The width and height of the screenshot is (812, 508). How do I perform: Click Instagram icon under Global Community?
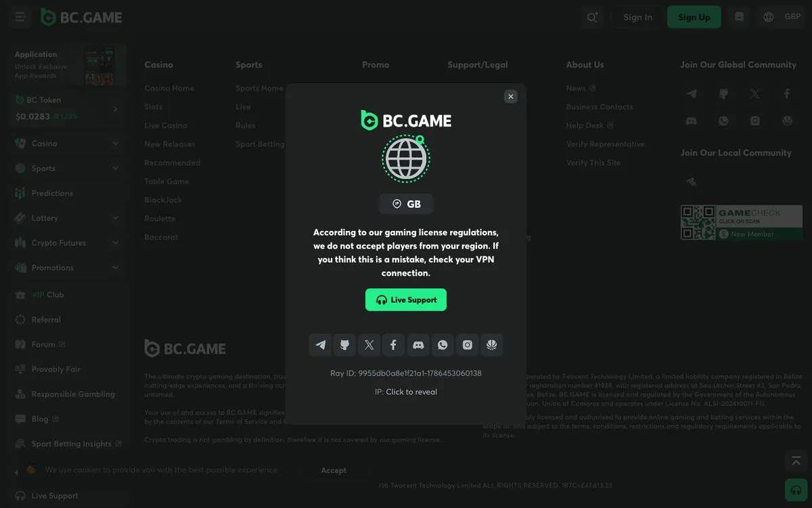(755, 121)
